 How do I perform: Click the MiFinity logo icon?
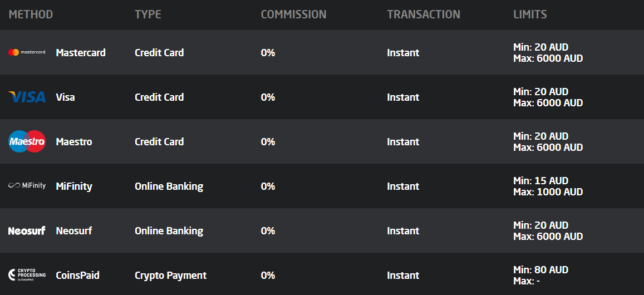pos(27,186)
